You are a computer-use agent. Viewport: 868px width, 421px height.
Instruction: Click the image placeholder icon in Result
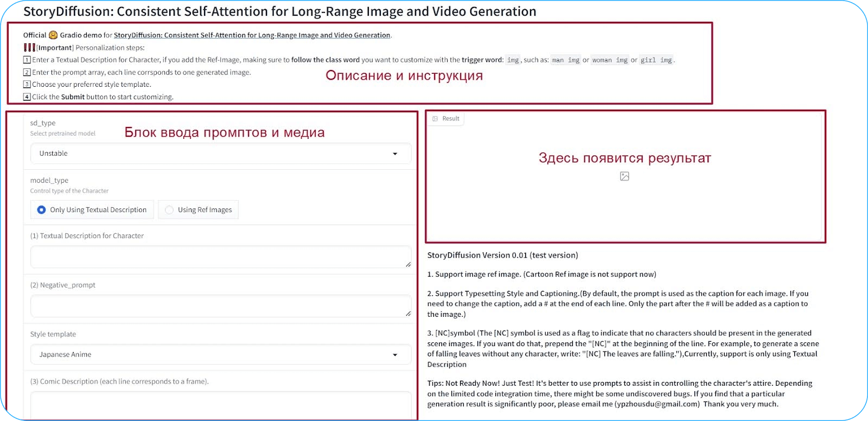click(x=624, y=176)
